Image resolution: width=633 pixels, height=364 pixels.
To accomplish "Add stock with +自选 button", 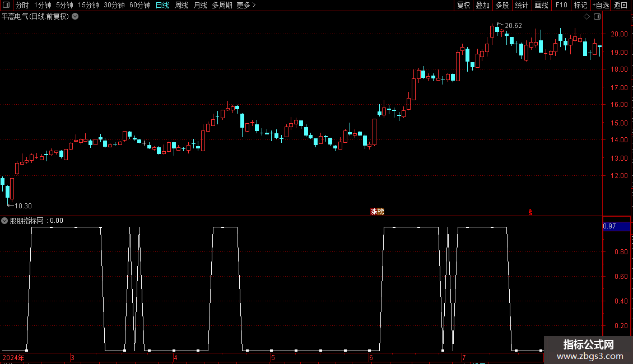I will tap(601, 5).
